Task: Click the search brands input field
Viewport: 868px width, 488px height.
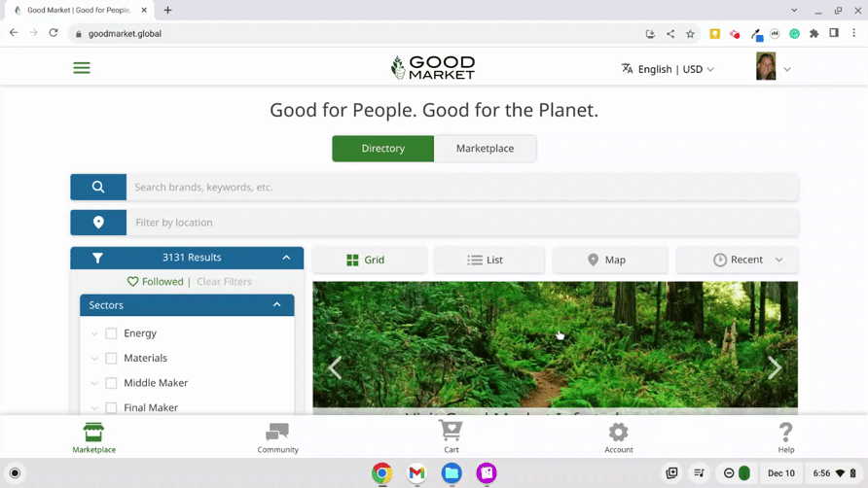Action: [x=462, y=187]
